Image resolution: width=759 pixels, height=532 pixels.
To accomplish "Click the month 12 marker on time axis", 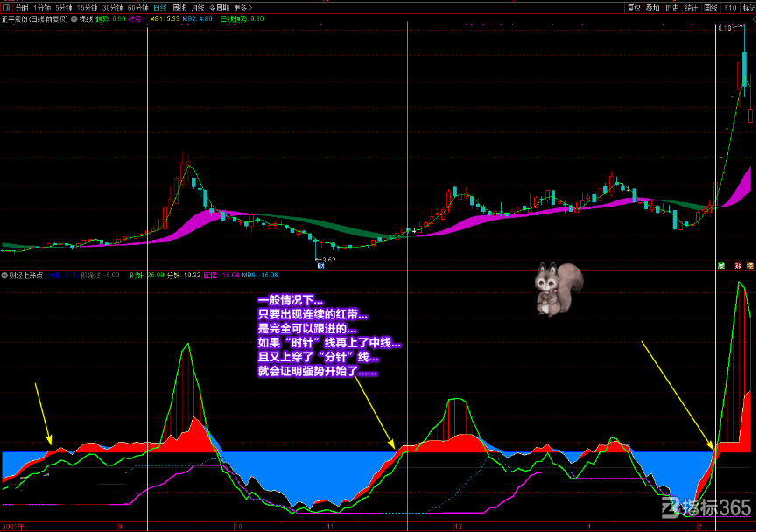I will tap(458, 527).
